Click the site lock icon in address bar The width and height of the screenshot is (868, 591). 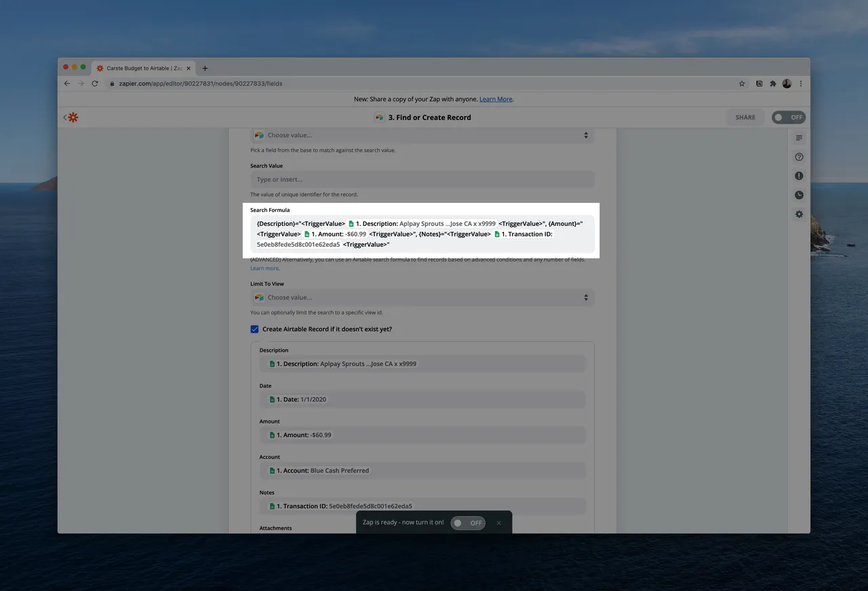[113, 83]
